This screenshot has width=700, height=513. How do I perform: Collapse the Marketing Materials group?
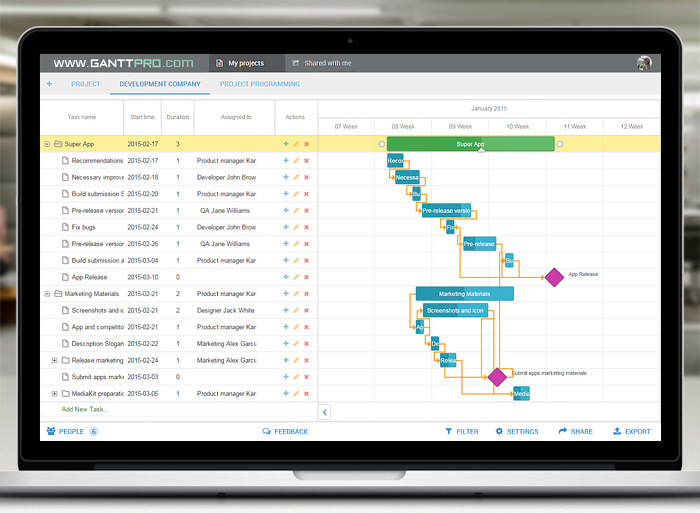[47, 294]
